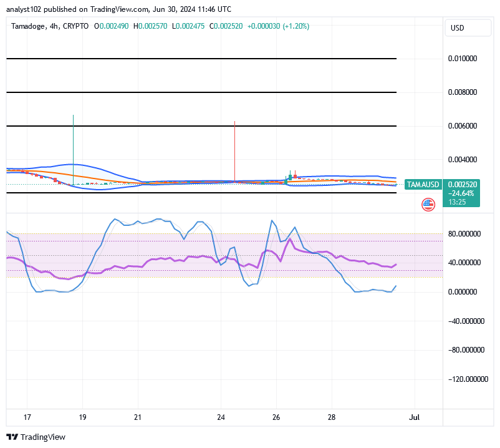Click the 0.008000 price axis label
Viewport: 500px width, 448px height.
tap(463, 92)
